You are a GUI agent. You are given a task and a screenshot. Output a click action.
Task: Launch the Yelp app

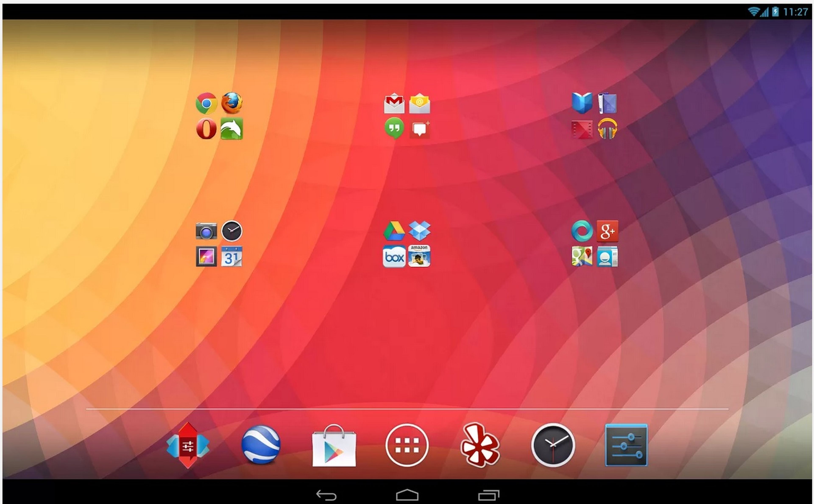(480, 445)
